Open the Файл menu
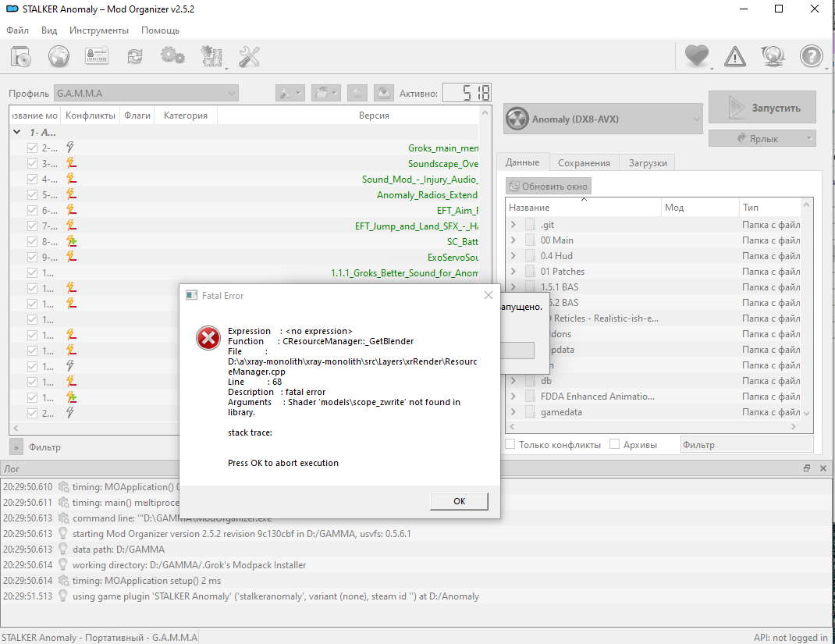The width and height of the screenshot is (835, 644). click(x=18, y=30)
